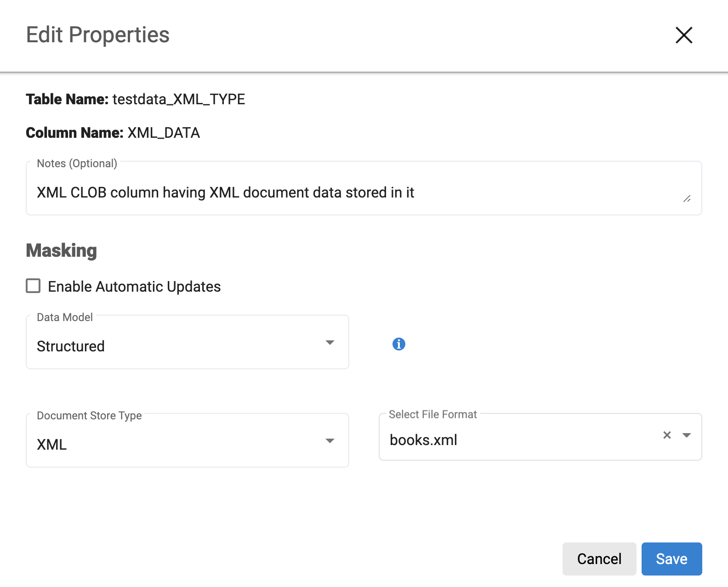
Task: Click the Enable Automatic Updates label text
Action: pyautogui.click(x=134, y=287)
